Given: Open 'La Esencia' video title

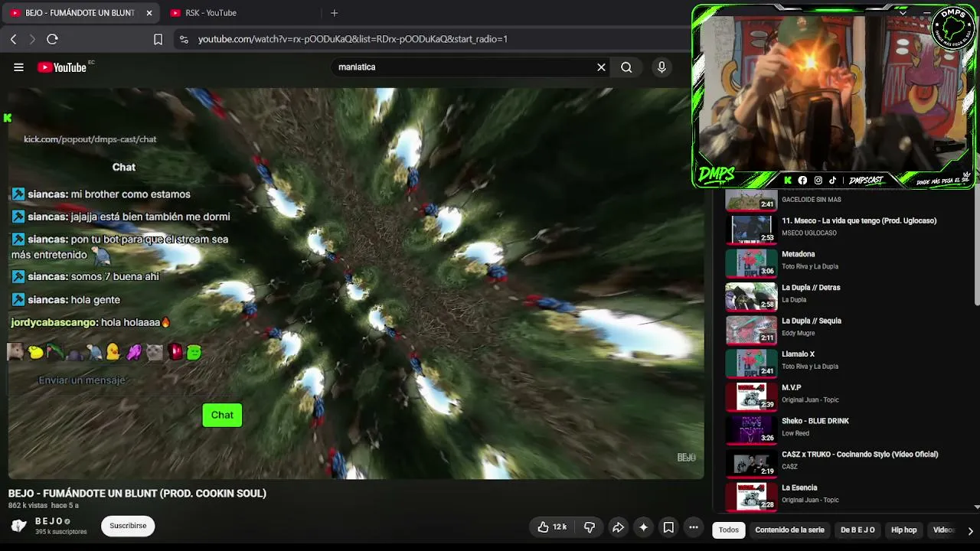Looking at the screenshot, I should pyautogui.click(x=799, y=487).
